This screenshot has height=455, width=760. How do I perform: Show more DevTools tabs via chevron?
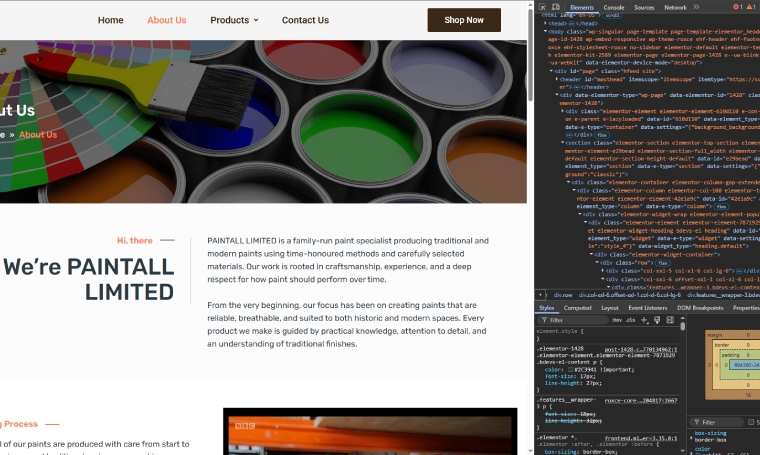click(698, 7)
